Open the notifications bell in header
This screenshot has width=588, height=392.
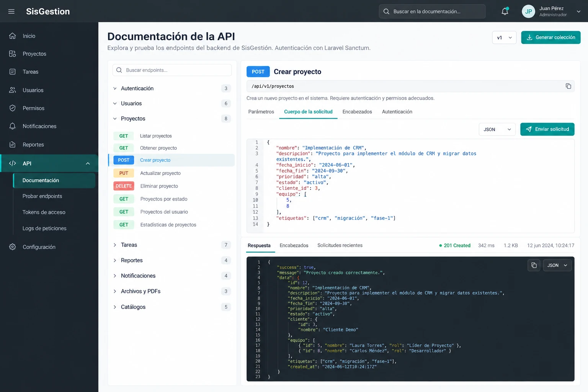(x=505, y=11)
